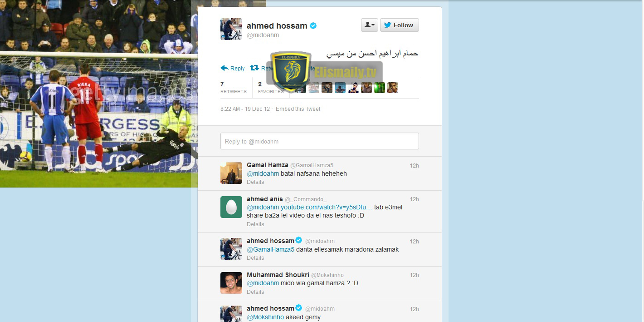
Task: Click the Reply to @midoahm text box
Action: point(319,141)
